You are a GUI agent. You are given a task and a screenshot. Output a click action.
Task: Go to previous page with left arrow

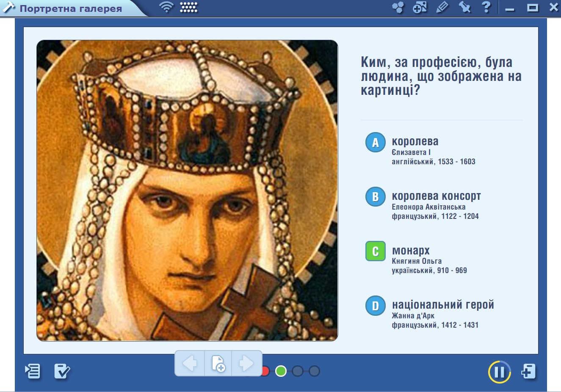point(190,363)
